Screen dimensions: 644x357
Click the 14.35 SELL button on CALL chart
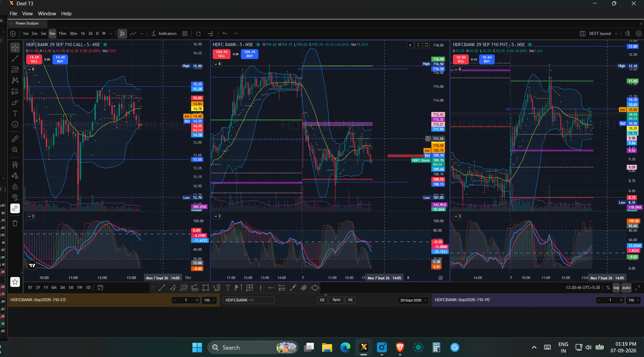pos(34,59)
